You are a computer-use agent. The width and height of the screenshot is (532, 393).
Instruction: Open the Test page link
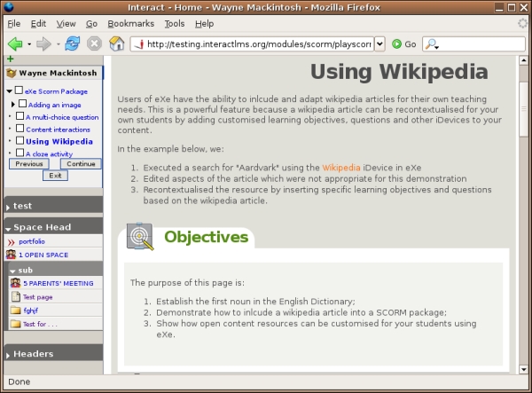pyautogui.click(x=37, y=297)
